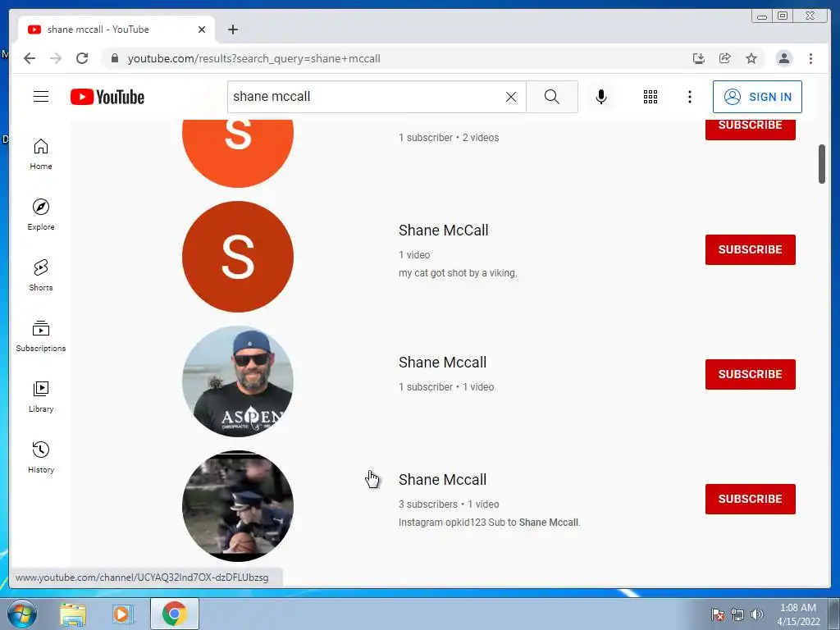Click the install app icon in address bar
The width and height of the screenshot is (840, 630).
[x=699, y=58]
